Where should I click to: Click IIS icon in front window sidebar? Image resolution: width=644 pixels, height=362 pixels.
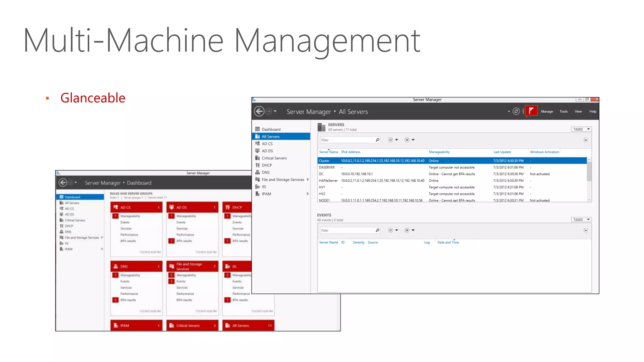click(x=258, y=187)
